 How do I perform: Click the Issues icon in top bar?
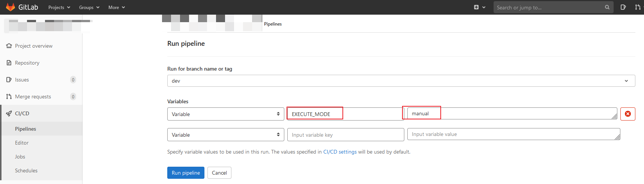click(623, 7)
